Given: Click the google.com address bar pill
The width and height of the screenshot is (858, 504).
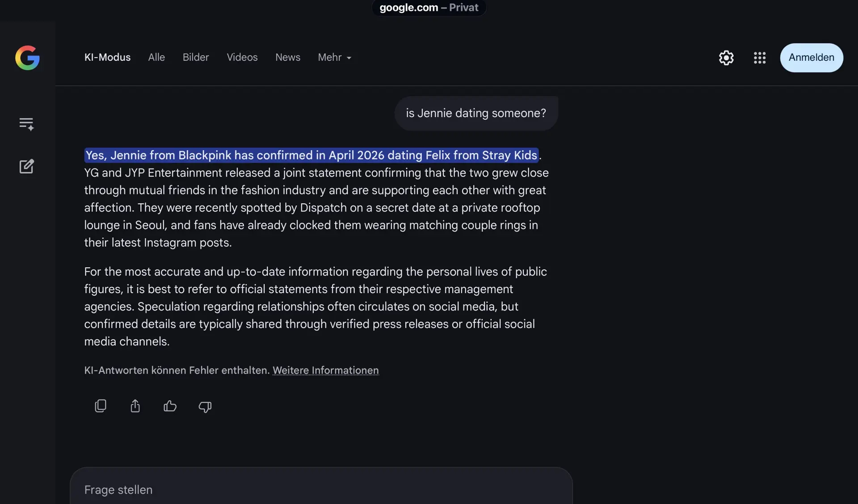Looking at the screenshot, I should (429, 8).
